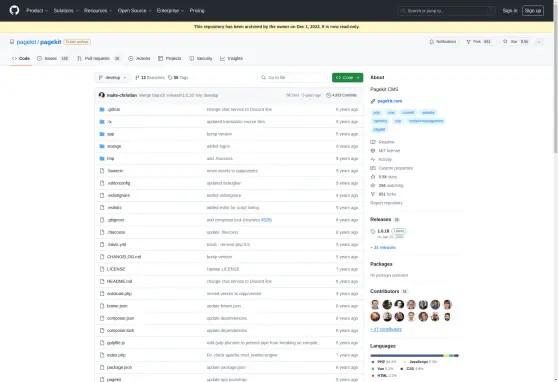The width and height of the screenshot is (558, 382).
Task: Go to the Actions tab
Action: click(x=139, y=58)
